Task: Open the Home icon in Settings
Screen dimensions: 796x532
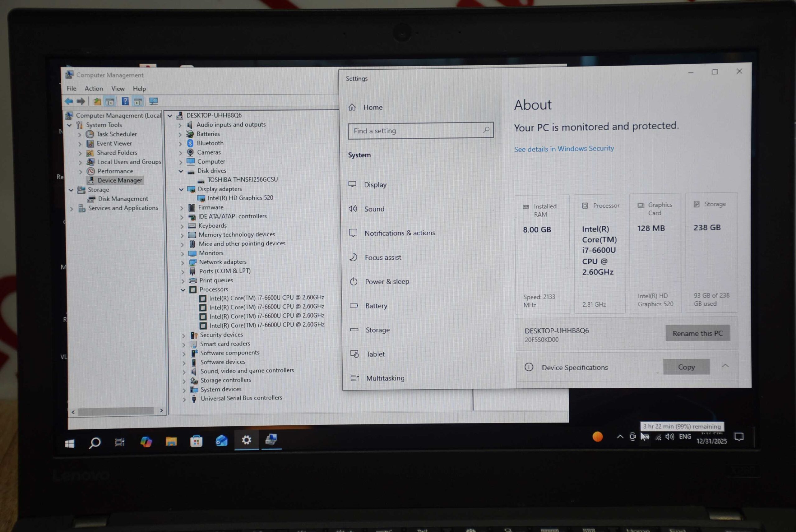Action: coord(352,107)
